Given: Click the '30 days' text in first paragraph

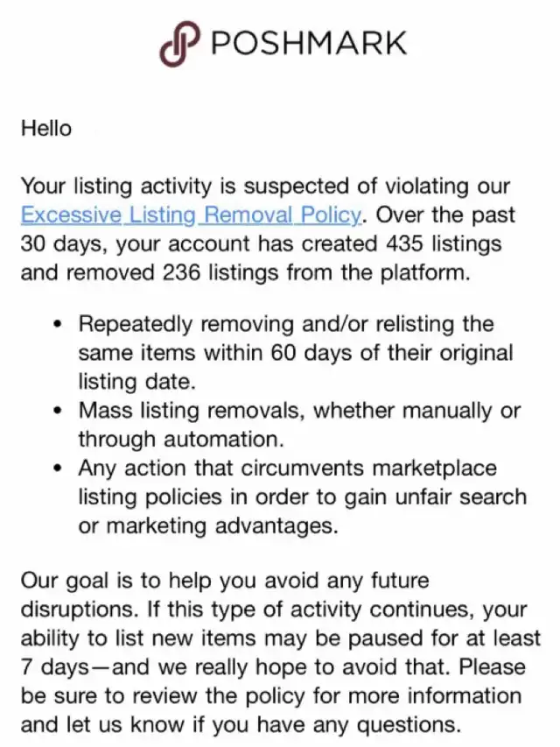Looking at the screenshot, I should 59,244.
